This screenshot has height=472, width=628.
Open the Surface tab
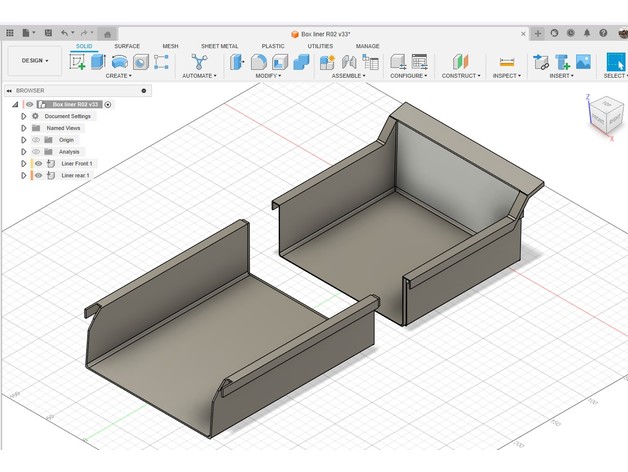pyautogui.click(x=127, y=46)
